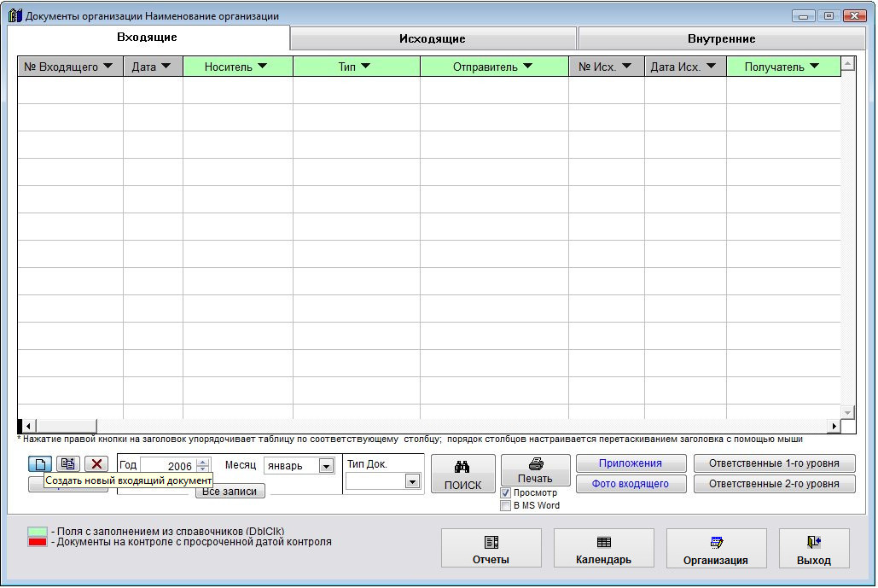Screen dimensions: 878x588
Task: Click the application icon in title bar
Action: [15, 15]
